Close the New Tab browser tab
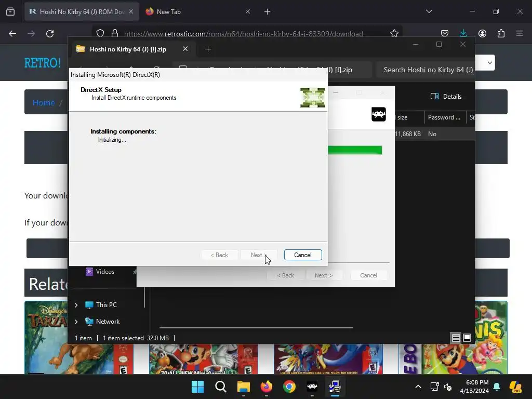This screenshot has width=532, height=399. [x=248, y=11]
